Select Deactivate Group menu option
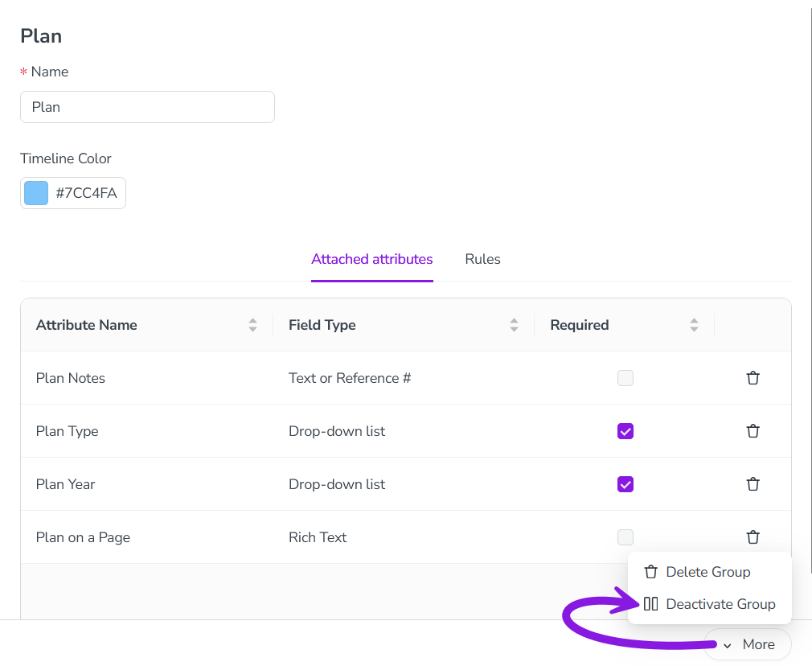The width and height of the screenshot is (812, 666). tap(709, 604)
